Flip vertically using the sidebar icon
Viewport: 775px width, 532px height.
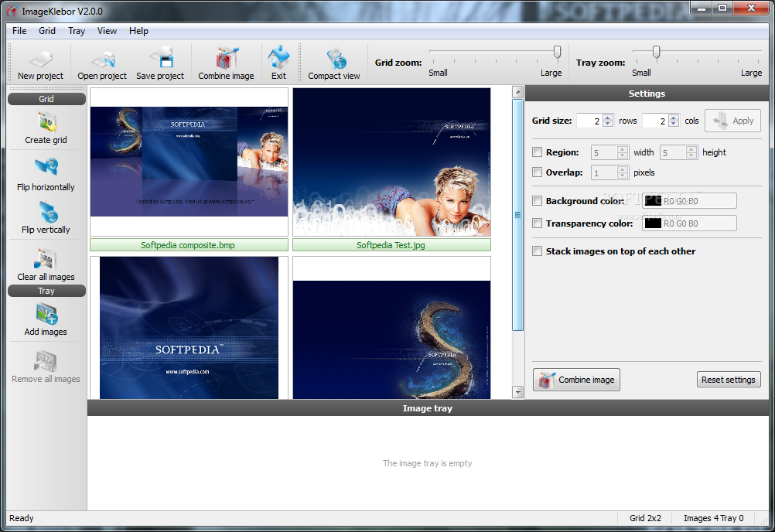point(46,217)
